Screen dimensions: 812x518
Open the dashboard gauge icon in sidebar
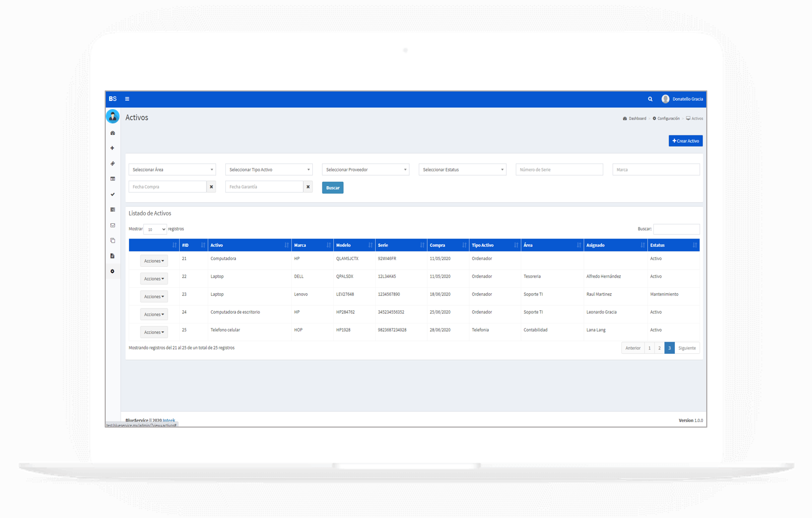(113, 133)
